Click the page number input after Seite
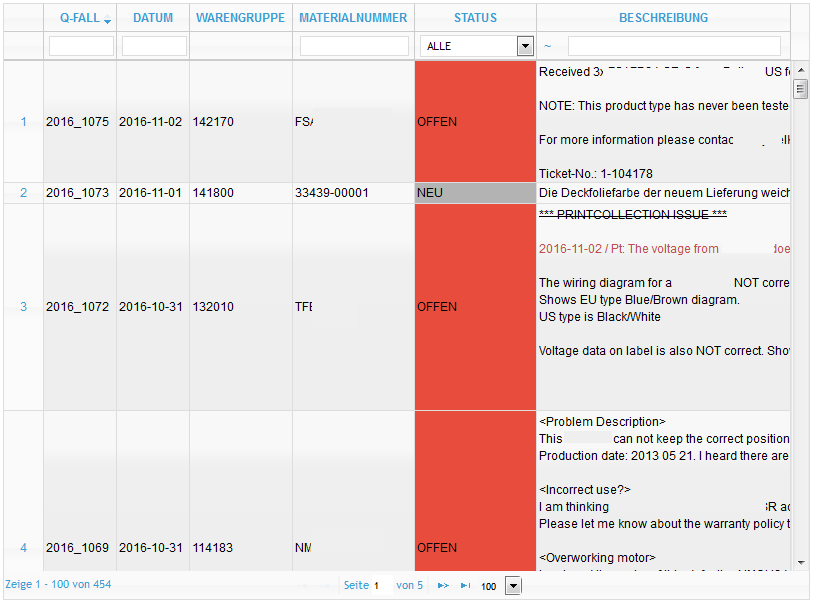814x604 pixels. (x=382, y=586)
